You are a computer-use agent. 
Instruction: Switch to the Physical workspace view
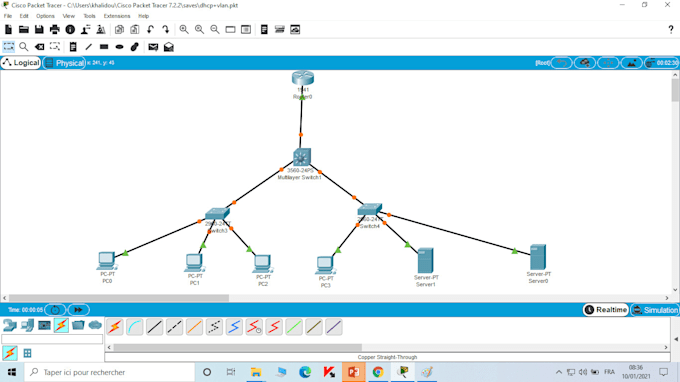[x=64, y=63]
